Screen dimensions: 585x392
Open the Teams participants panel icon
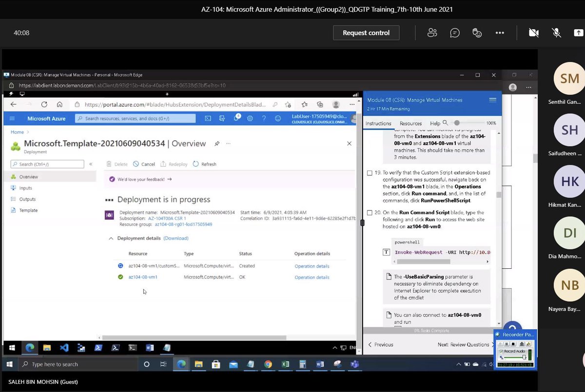432,33
